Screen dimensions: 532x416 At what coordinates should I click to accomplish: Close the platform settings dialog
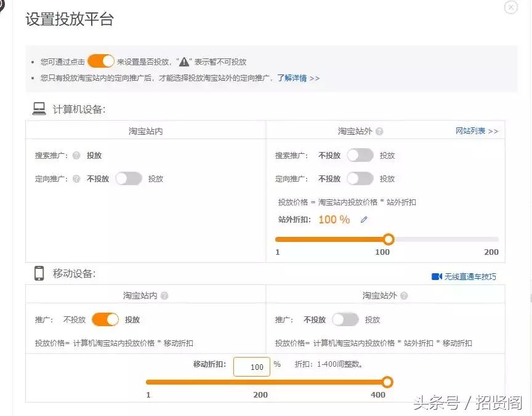click(510, 7)
